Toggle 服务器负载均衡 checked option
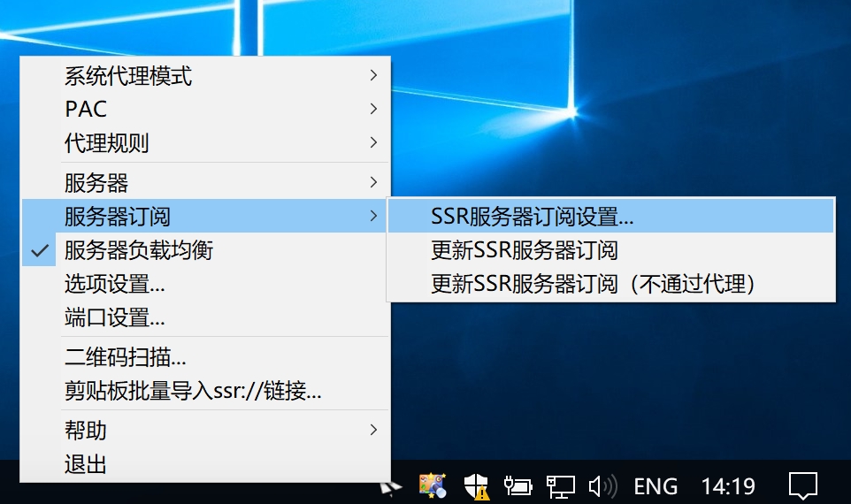Screen dimensions: 851x504 point(139,250)
